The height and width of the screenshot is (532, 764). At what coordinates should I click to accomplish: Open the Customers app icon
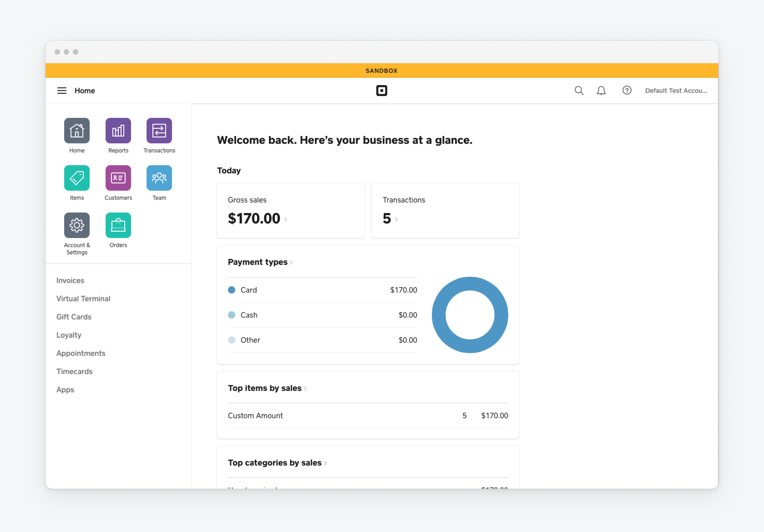click(x=118, y=178)
